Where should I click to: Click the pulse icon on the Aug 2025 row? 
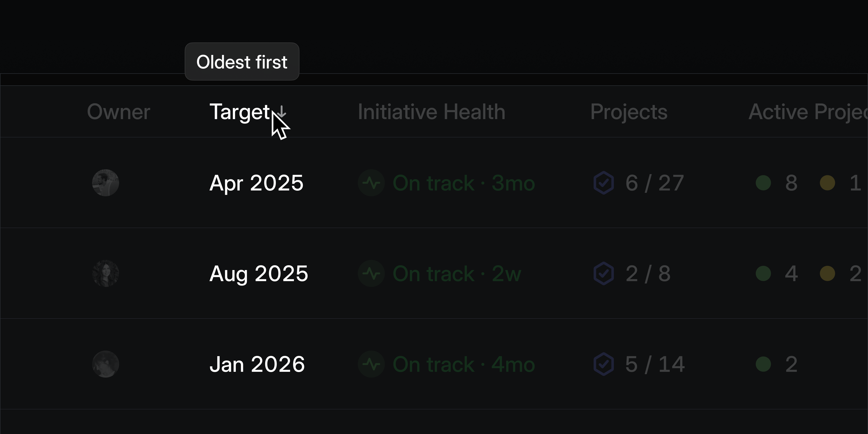click(372, 274)
